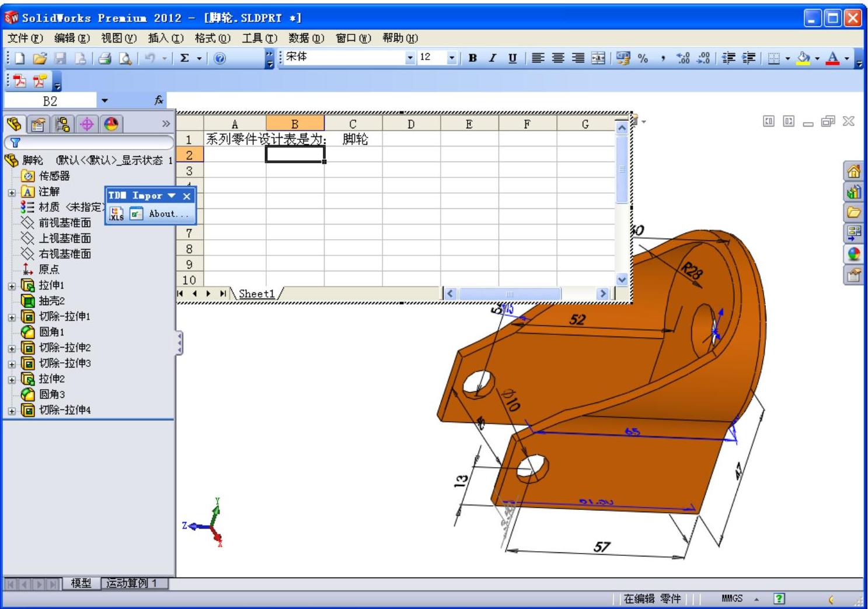Select row 9 header
The width and height of the screenshot is (868, 609).
(189, 264)
